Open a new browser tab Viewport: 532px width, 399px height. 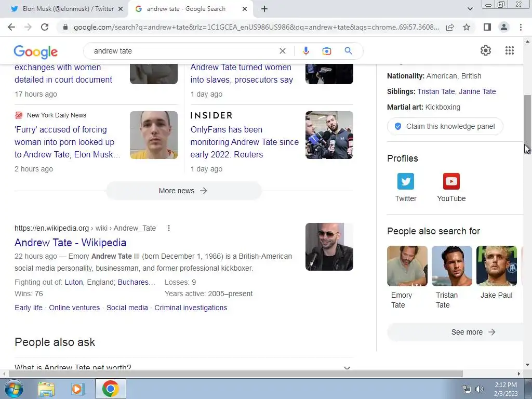[x=264, y=9]
